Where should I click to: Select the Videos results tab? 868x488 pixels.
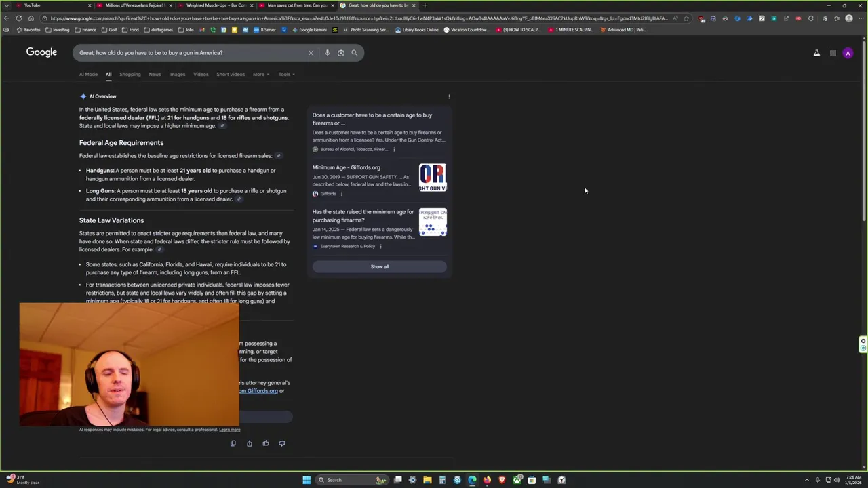[x=201, y=74]
